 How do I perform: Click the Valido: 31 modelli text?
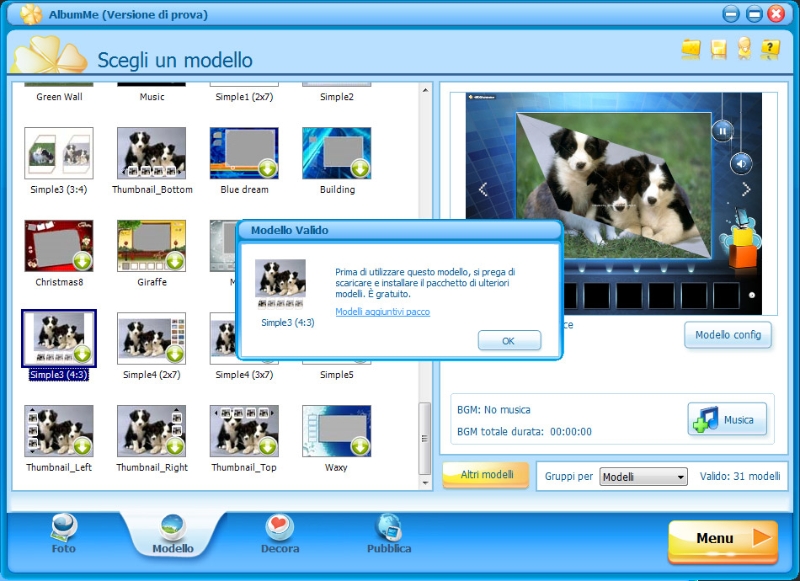point(740,476)
